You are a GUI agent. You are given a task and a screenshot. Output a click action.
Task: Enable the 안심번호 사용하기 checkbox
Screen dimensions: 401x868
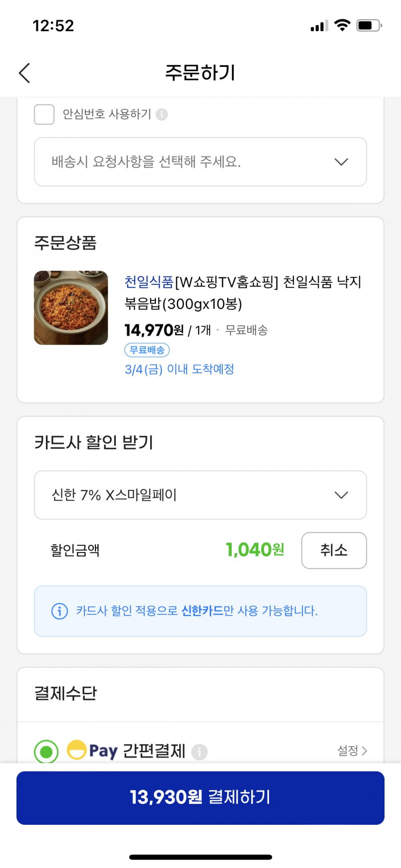click(44, 115)
